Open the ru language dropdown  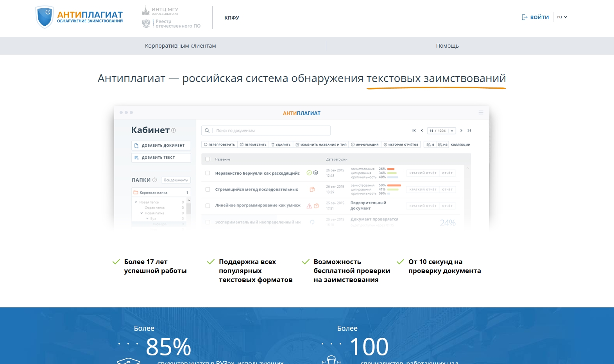tap(562, 17)
